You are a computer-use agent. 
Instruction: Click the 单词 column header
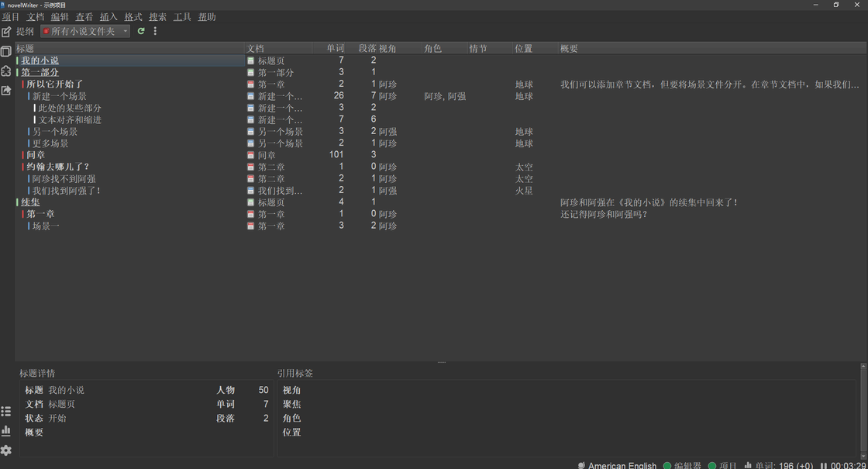click(336, 49)
